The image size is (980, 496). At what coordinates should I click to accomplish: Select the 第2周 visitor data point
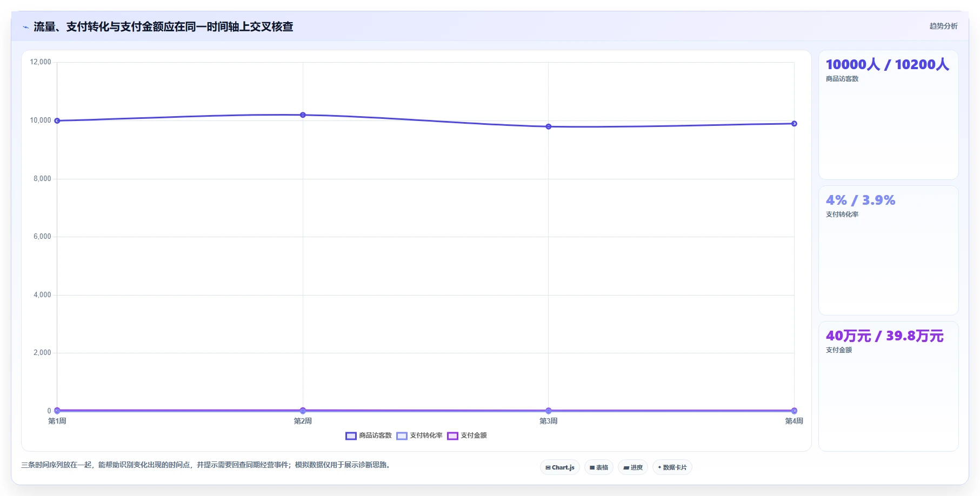tap(303, 115)
